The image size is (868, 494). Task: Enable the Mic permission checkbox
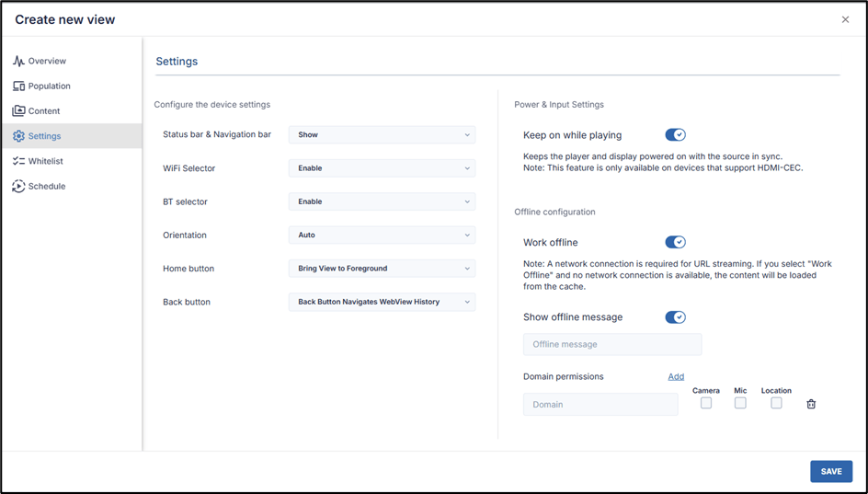pos(740,403)
